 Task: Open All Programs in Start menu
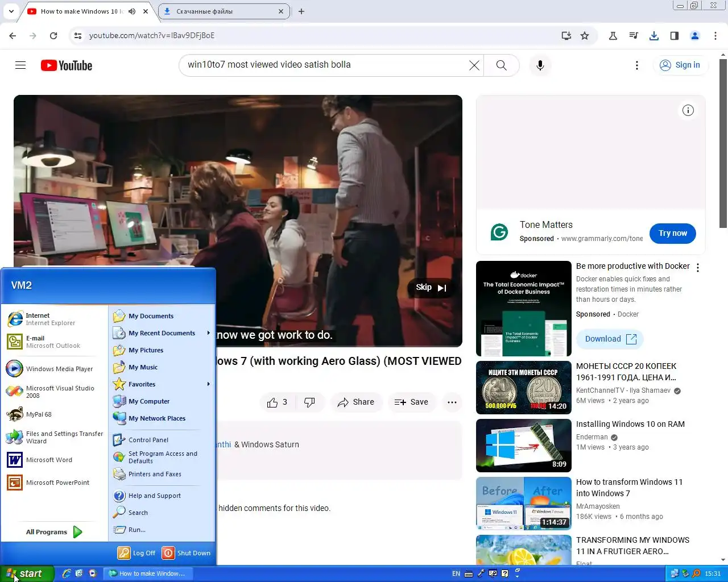click(x=54, y=532)
